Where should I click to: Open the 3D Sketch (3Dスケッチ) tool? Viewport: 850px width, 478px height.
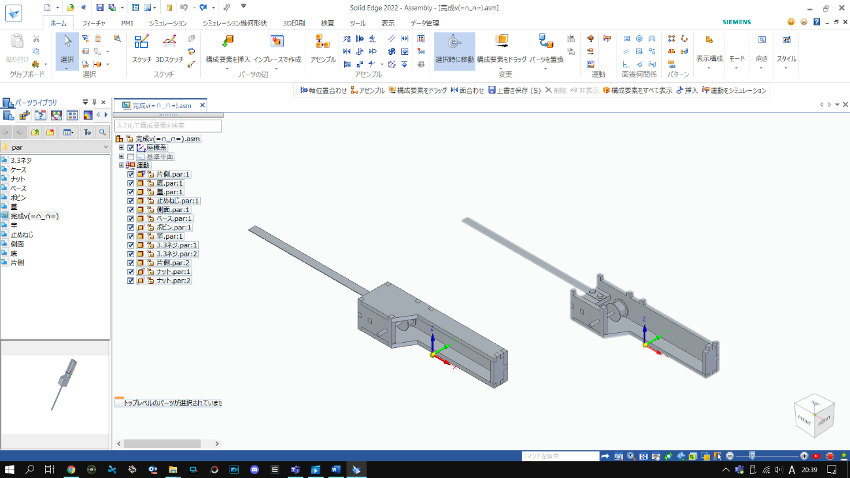pos(170,42)
